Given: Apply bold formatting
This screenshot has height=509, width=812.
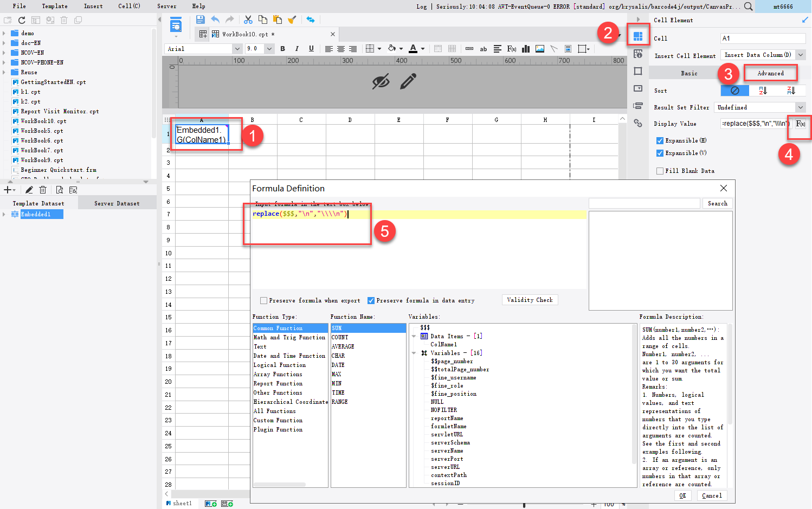Looking at the screenshot, I should pyautogui.click(x=282, y=49).
